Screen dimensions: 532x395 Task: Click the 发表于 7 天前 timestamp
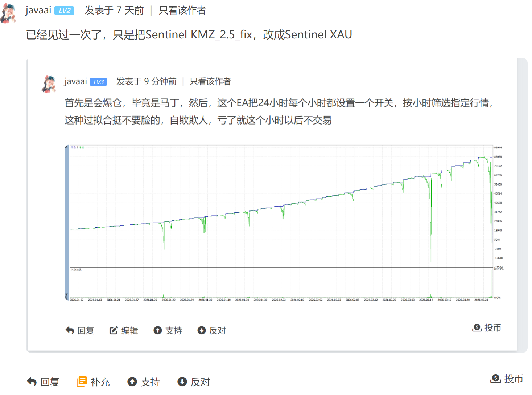[x=114, y=11]
